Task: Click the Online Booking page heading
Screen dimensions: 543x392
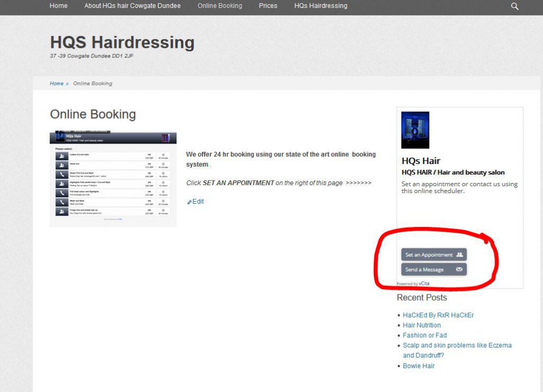Action: pos(93,114)
